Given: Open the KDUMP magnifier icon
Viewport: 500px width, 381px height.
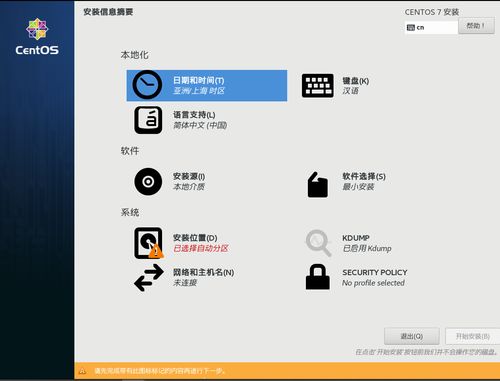Looking at the screenshot, I should pos(318,243).
